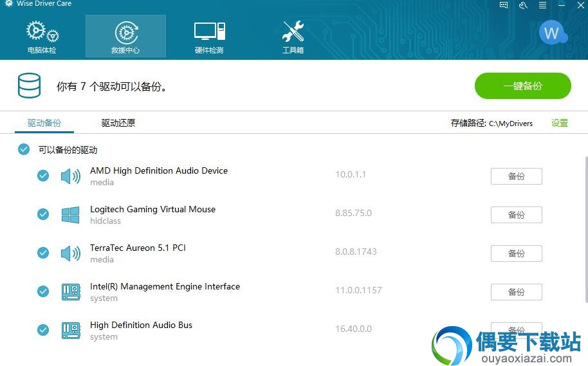Click hidclass label under Logitech mouse
Screen dimensions: 588x366
point(106,221)
